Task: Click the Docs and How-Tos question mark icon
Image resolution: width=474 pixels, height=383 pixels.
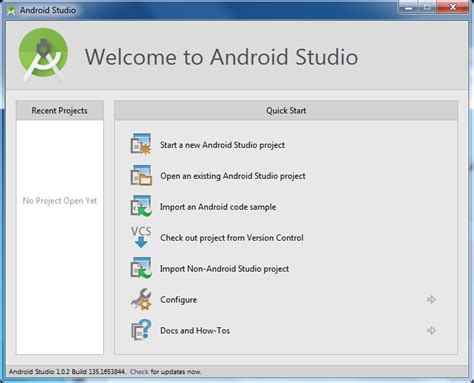Action: pyautogui.click(x=141, y=330)
